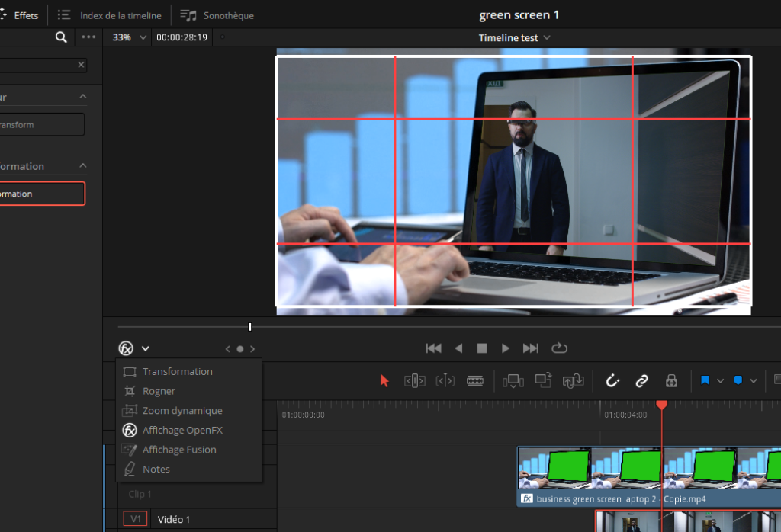The width and height of the screenshot is (781, 532).
Task: Toggle timeline snapping magnet
Action: click(x=612, y=380)
